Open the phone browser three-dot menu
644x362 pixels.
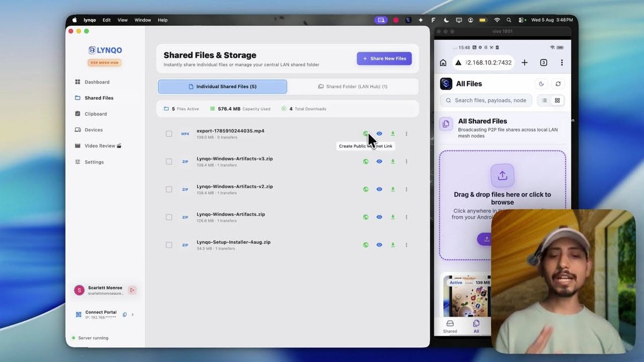tap(562, 63)
